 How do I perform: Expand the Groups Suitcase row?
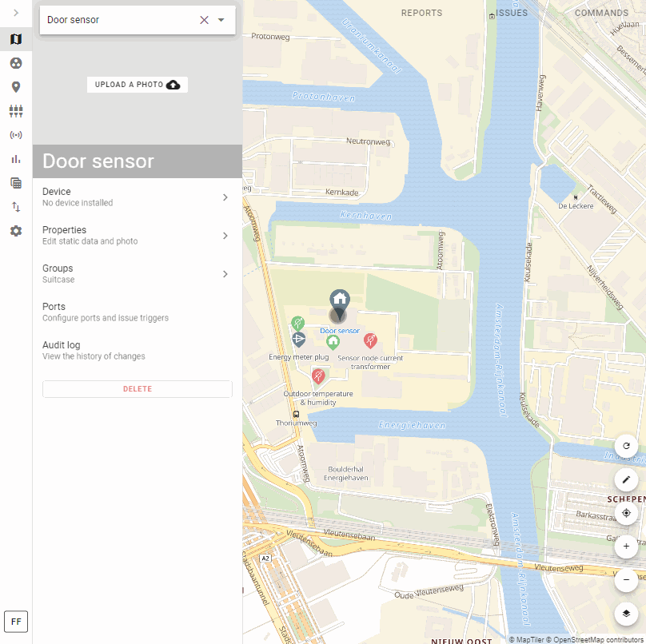pyautogui.click(x=137, y=273)
